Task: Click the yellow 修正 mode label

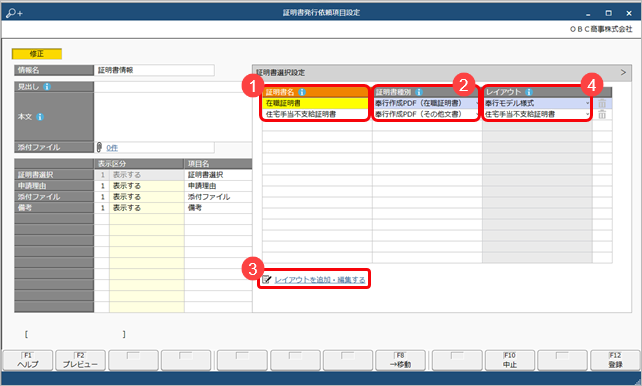Action: (x=37, y=54)
